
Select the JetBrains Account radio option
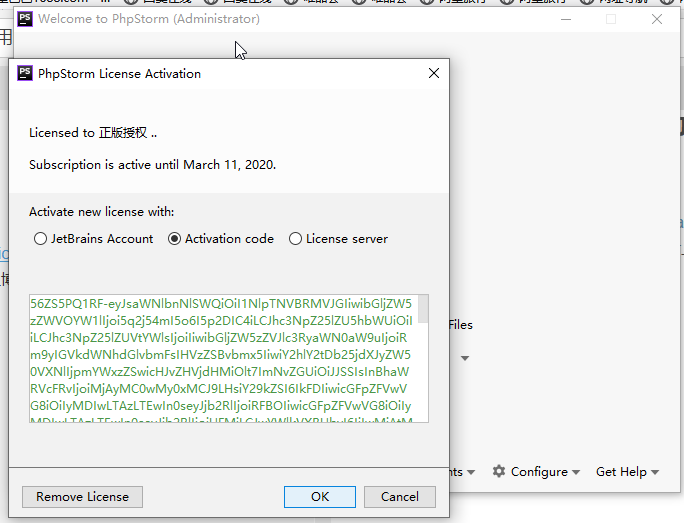click(93, 239)
